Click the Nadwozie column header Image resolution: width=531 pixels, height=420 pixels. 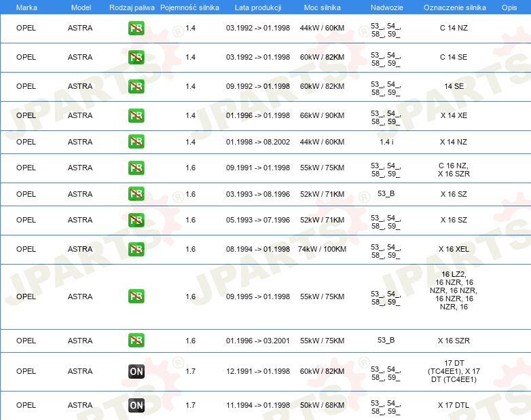click(387, 7)
